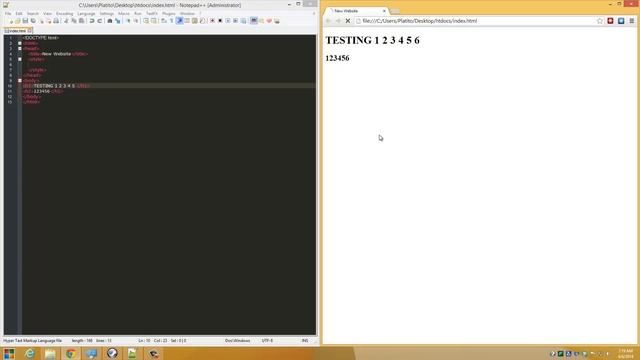
Task: Open the Plugins menu
Action: 169,13
